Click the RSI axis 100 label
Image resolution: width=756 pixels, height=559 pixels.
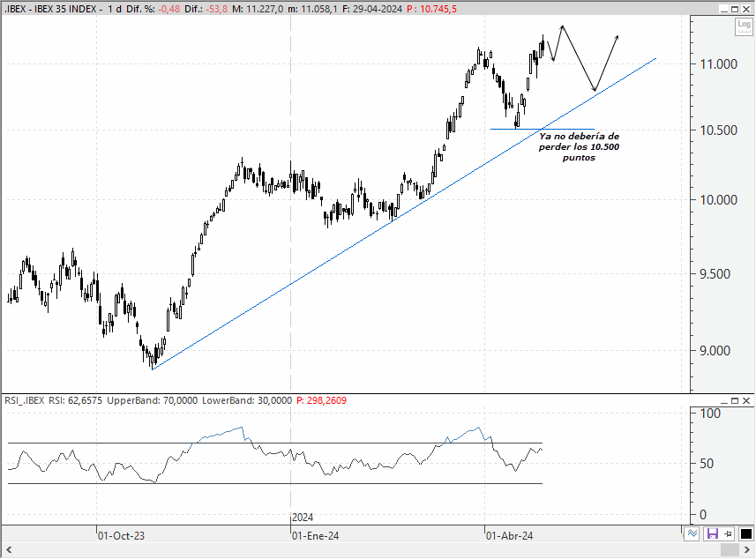coord(710,413)
